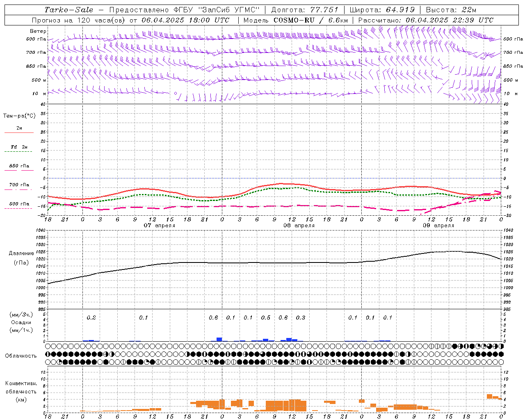Click the "Ветер" wind panel label
The image size is (525, 420).
pyautogui.click(x=38, y=31)
